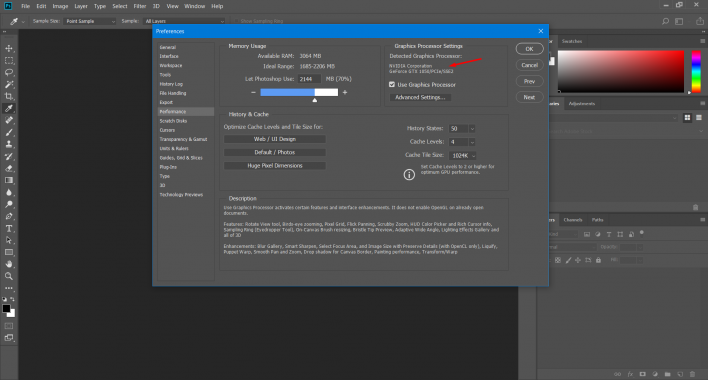The height and width of the screenshot is (380, 708).
Task: Open the Edit Toolbar three-dots icon
Action: (x=9, y=288)
